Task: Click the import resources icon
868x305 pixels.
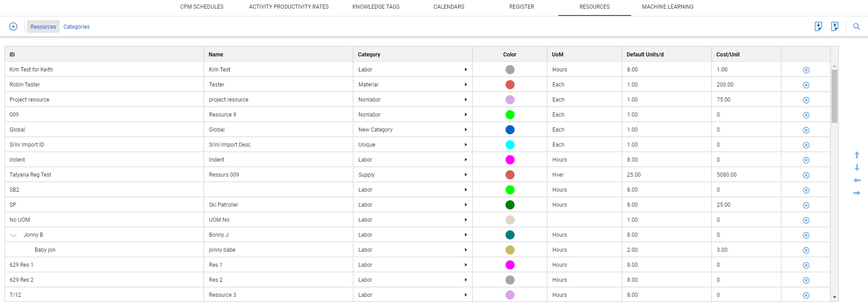Action: [818, 26]
